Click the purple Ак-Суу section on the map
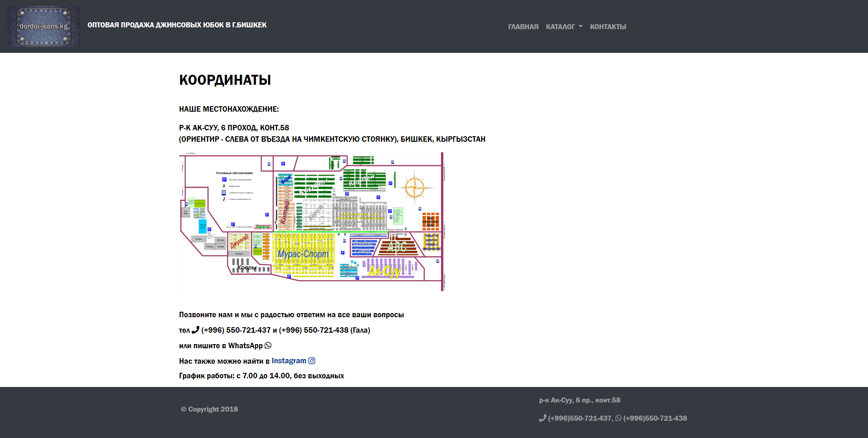Screen dimensions: 868x438 (x=385, y=271)
